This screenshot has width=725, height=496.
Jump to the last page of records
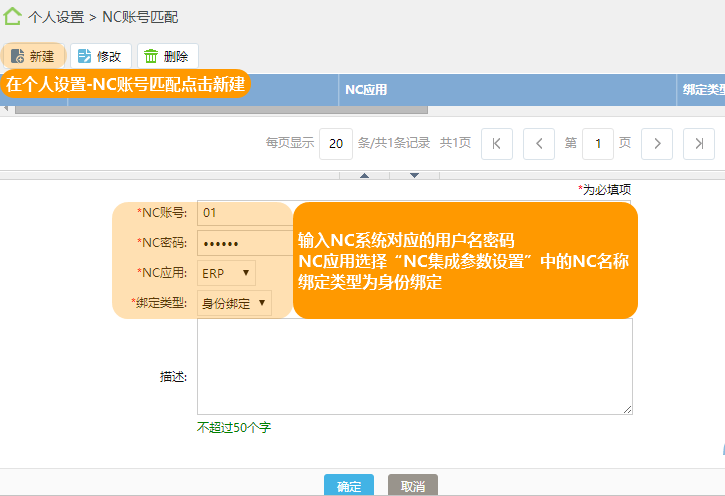click(x=699, y=143)
